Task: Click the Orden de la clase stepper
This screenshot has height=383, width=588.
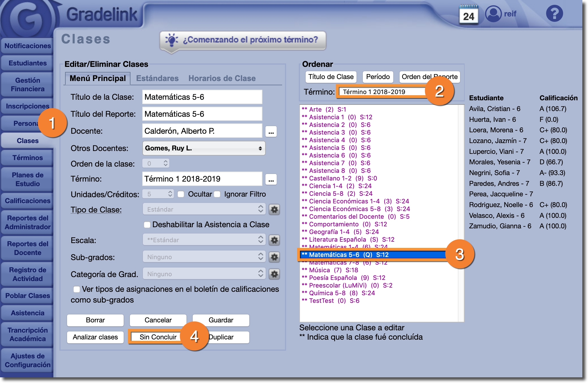Action: [x=166, y=163]
